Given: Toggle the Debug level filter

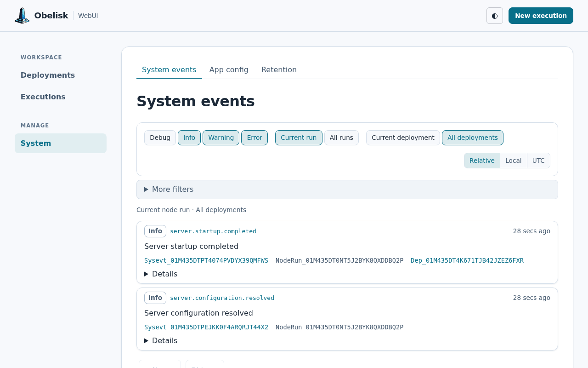Looking at the screenshot, I should [x=160, y=138].
